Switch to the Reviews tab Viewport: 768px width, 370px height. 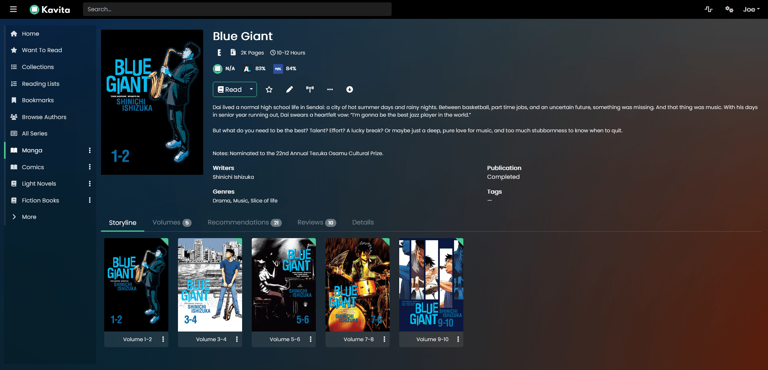(316, 222)
